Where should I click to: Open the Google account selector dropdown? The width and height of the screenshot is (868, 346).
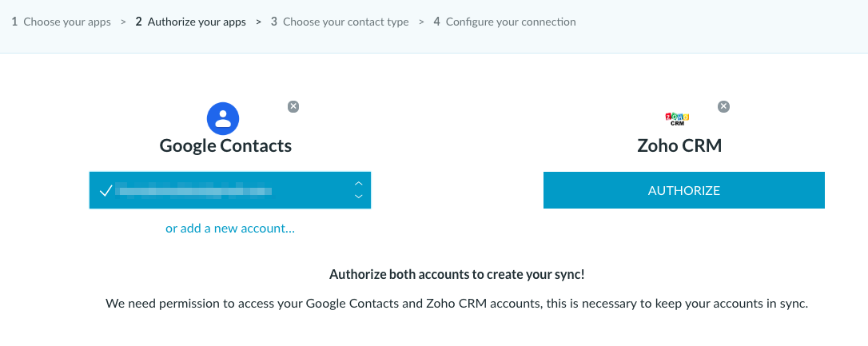229,190
